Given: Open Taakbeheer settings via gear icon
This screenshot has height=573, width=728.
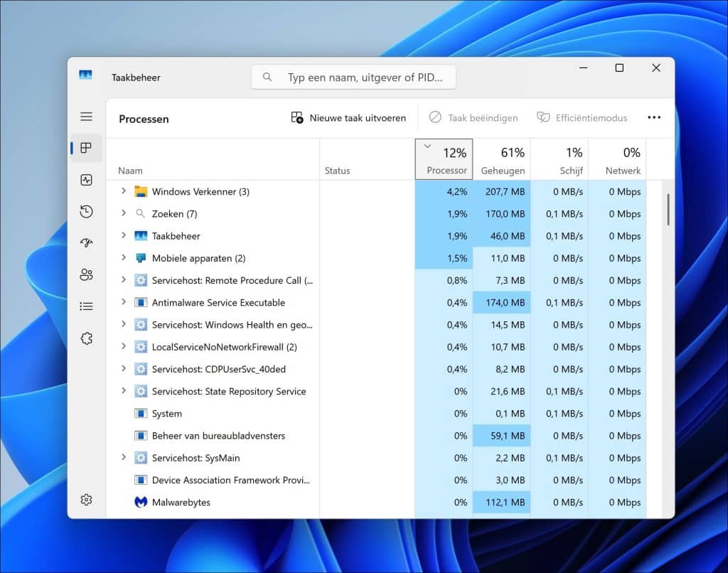Looking at the screenshot, I should coord(86,499).
